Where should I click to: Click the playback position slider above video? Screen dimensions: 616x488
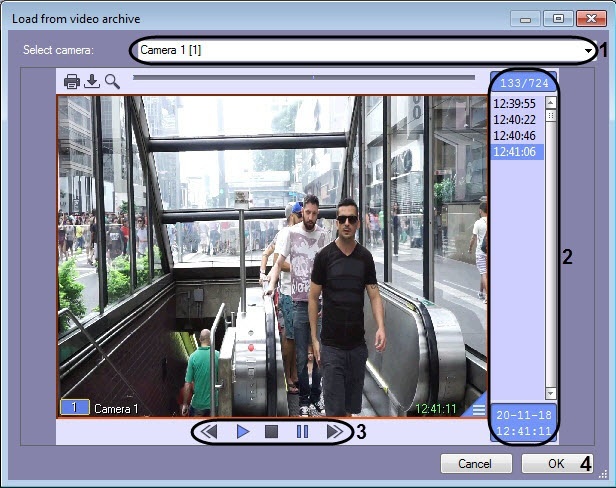coord(303,76)
